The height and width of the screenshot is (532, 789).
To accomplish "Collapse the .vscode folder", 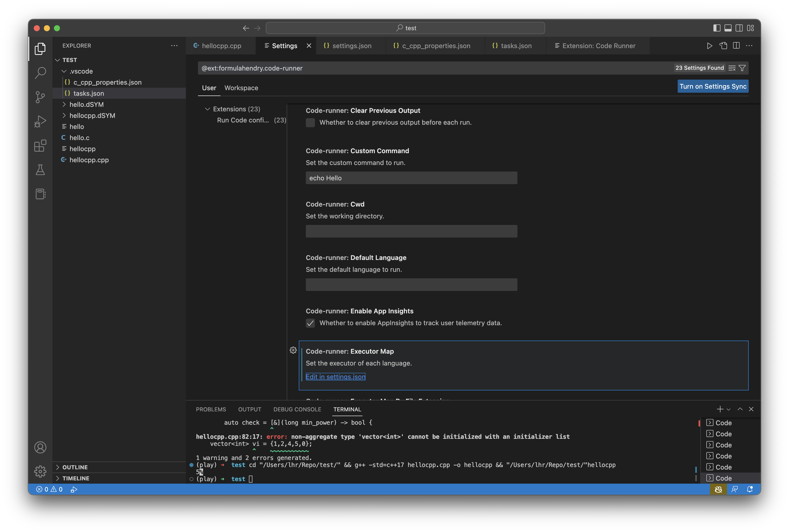I will (64, 71).
